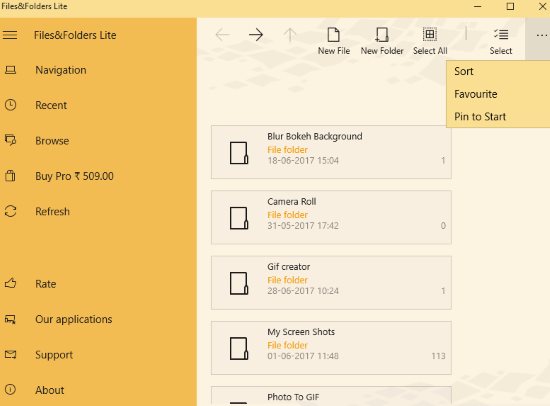The image size is (550, 406).
Task: Choose Pin to Start menu entry
Action: click(498, 117)
